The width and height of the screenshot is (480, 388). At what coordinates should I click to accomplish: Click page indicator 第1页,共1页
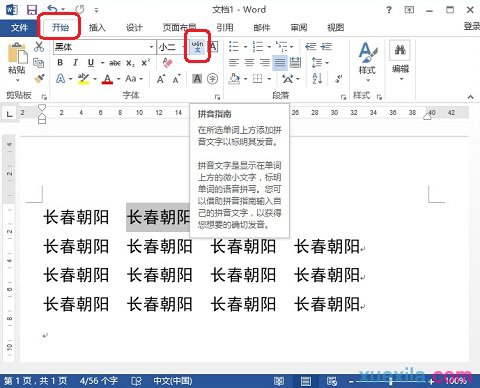[36, 381]
